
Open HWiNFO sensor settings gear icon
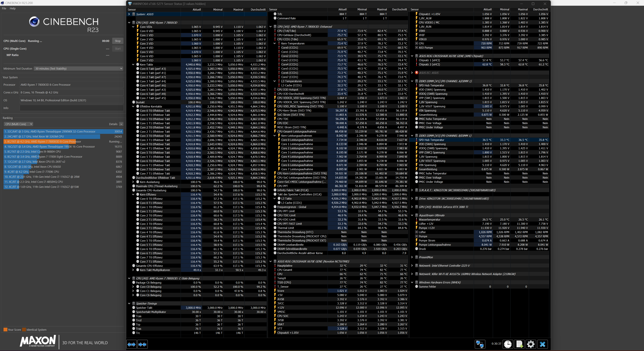point(531,344)
